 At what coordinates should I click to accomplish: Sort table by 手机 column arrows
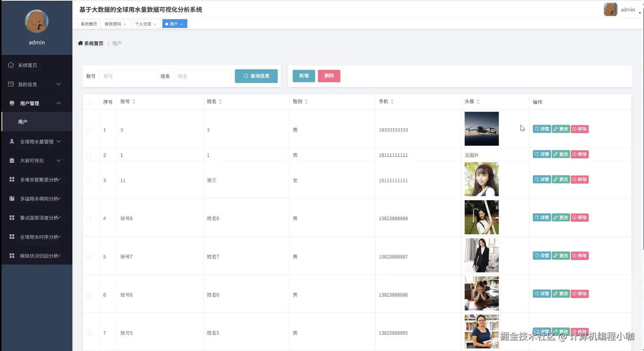click(392, 101)
